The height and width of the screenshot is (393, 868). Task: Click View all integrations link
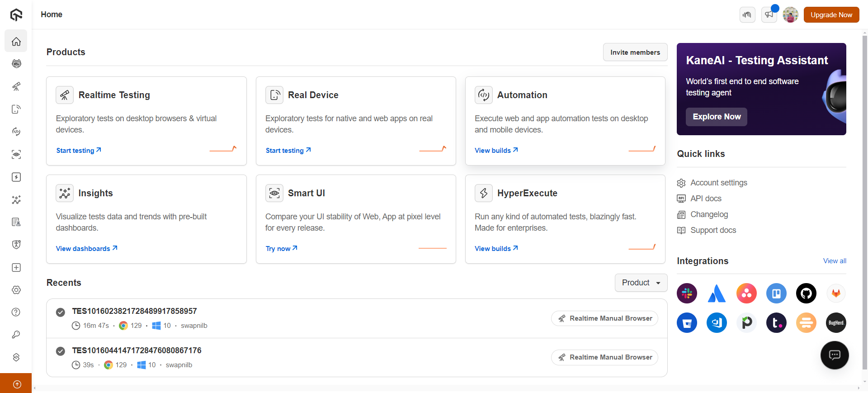(834, 261)
